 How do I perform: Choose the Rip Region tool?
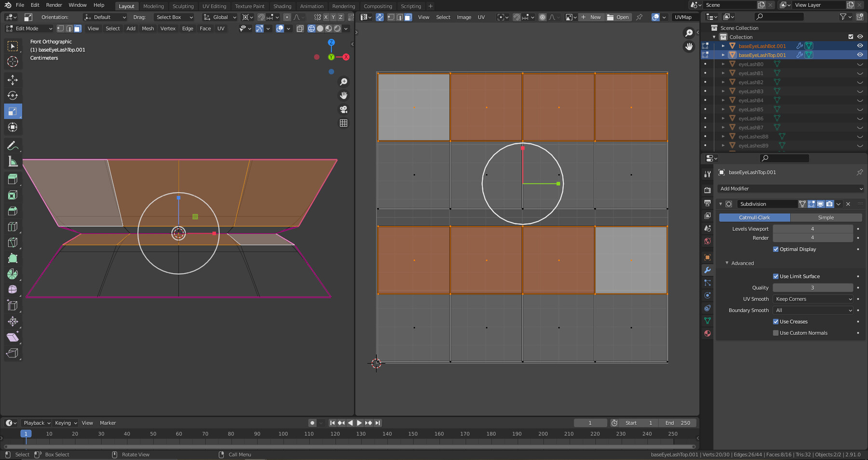(13, 353)
